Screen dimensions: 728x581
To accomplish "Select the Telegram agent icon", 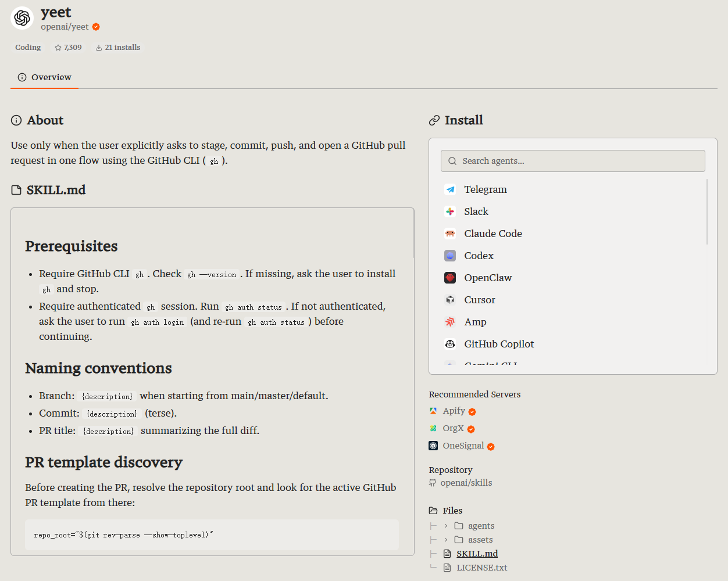I will tap(450, 189).
